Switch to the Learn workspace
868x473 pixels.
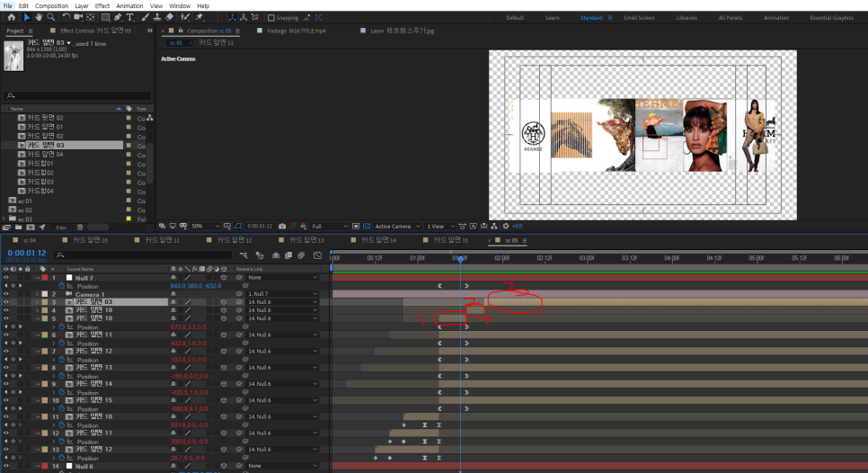pos(552,18)
